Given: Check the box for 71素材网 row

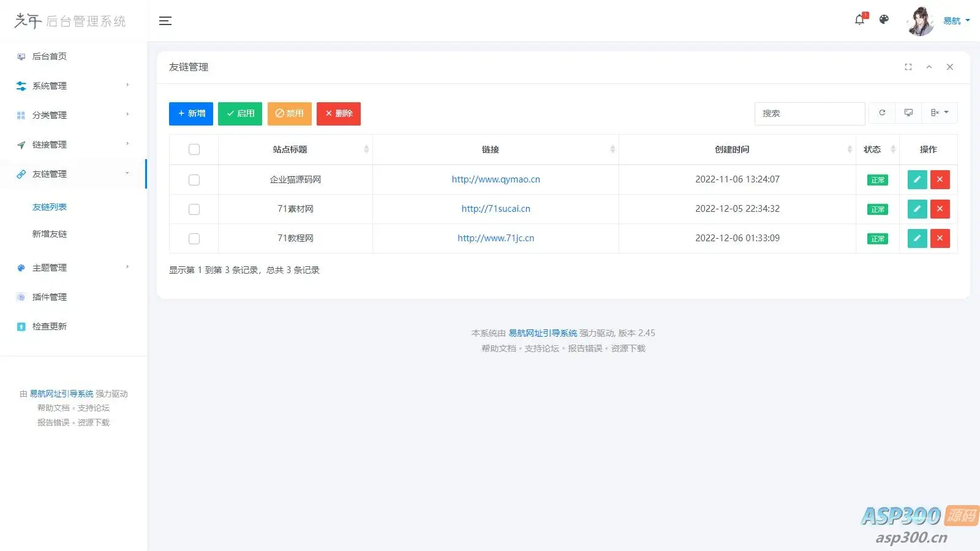Looking at the screenshot, I should point(194,209).
